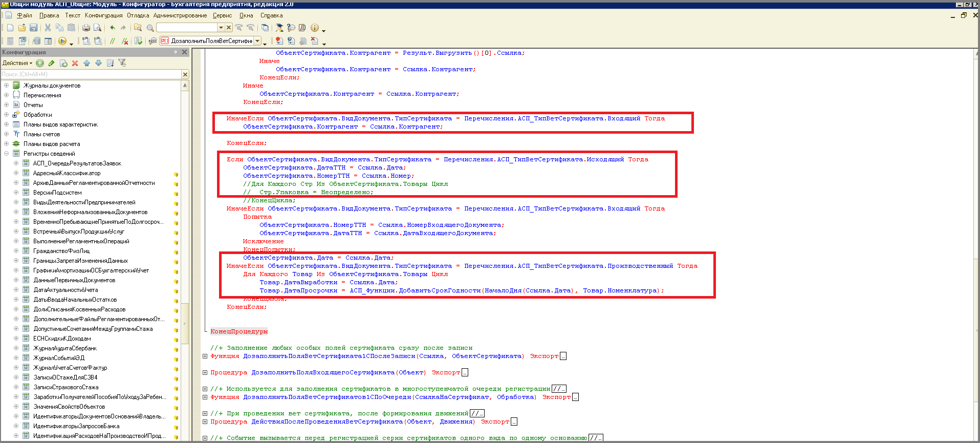Select the ЖурналСобытийЭД register
This screenshot has height=443, width=980.
point(59,358)
